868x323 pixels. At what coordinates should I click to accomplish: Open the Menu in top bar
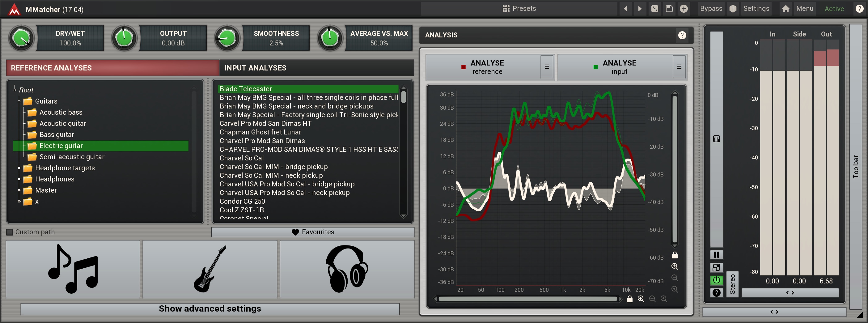(x=804, y=9)
